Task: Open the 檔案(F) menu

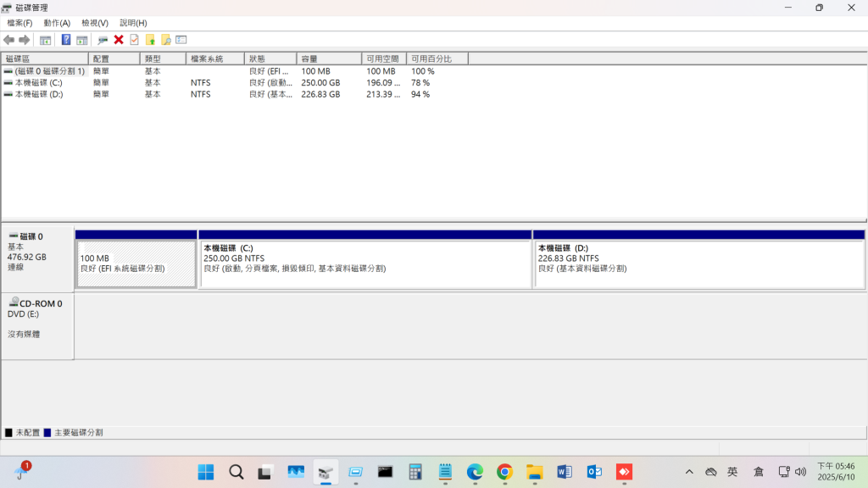Action: point(19,23)
